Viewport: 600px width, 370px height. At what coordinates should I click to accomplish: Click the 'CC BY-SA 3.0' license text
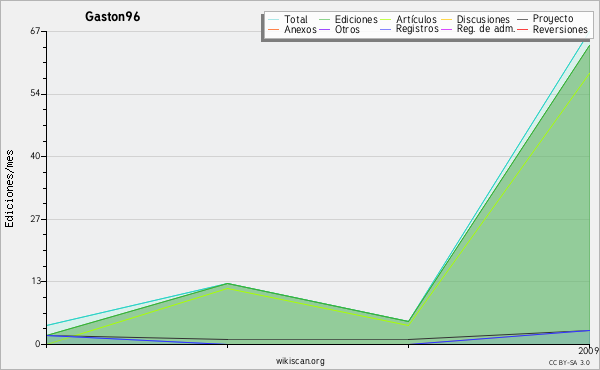pos(569,363)
